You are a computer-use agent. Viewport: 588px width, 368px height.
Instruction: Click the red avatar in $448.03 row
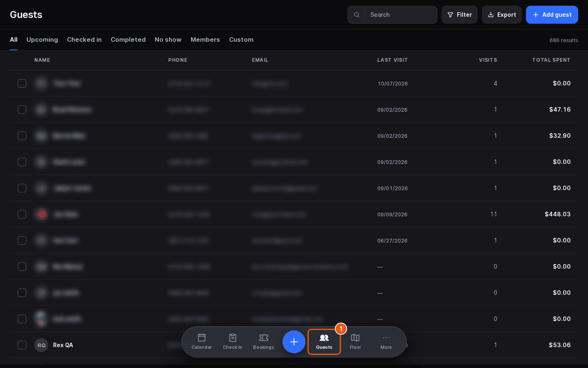(x=41, y=214)
